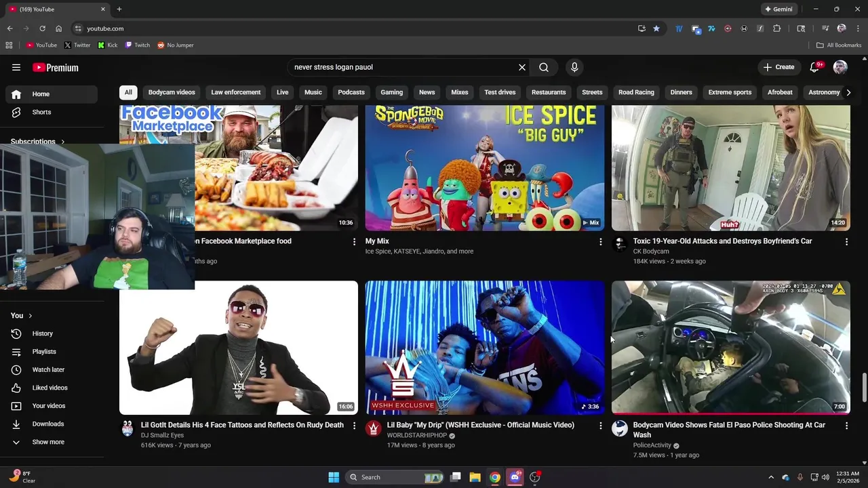Open WORLDSTARHIPHOP channel link
Viewport: 868px width, 488px height.
(x=417, y=435)
